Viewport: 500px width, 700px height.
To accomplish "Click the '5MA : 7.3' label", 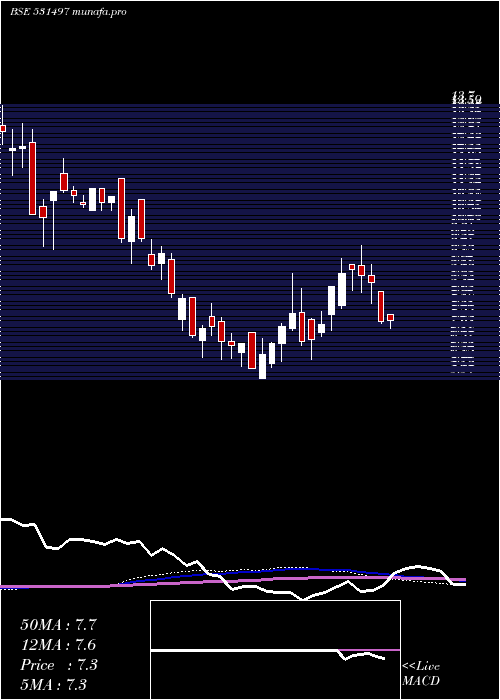I will (54, 684).
